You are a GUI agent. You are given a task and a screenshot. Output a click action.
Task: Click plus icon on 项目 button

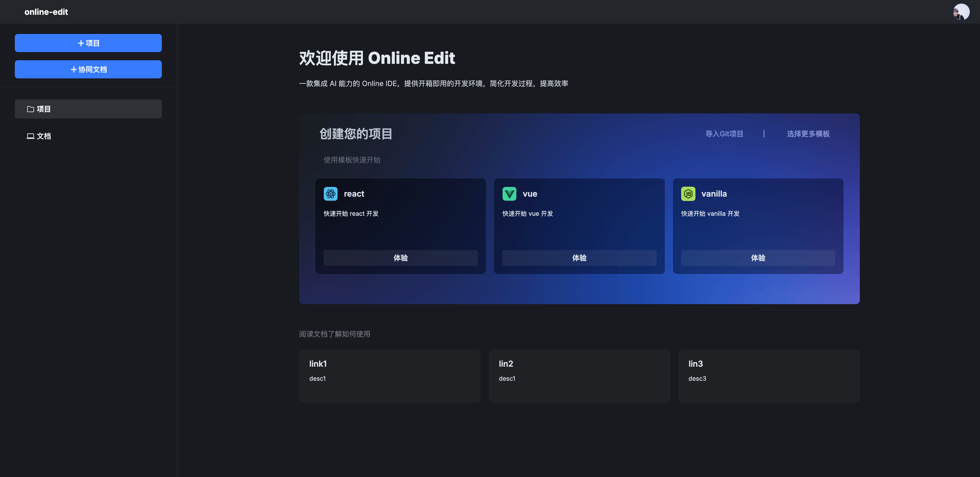pos(81,43)
